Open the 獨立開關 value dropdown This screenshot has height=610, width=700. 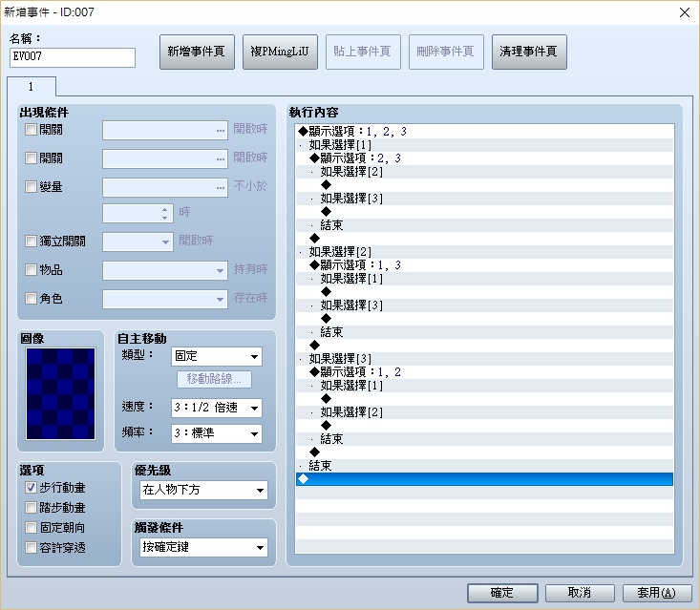coord(138,242)
